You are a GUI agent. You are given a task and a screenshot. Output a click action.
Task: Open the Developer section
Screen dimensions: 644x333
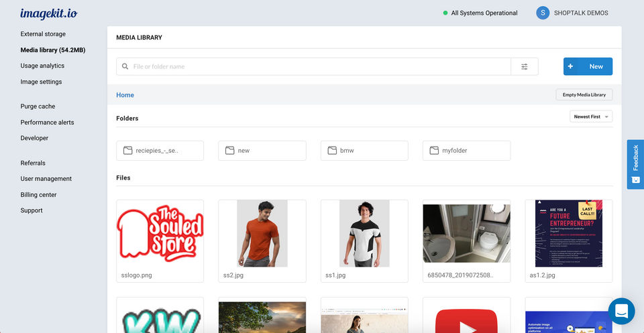[x=34, y=138]
